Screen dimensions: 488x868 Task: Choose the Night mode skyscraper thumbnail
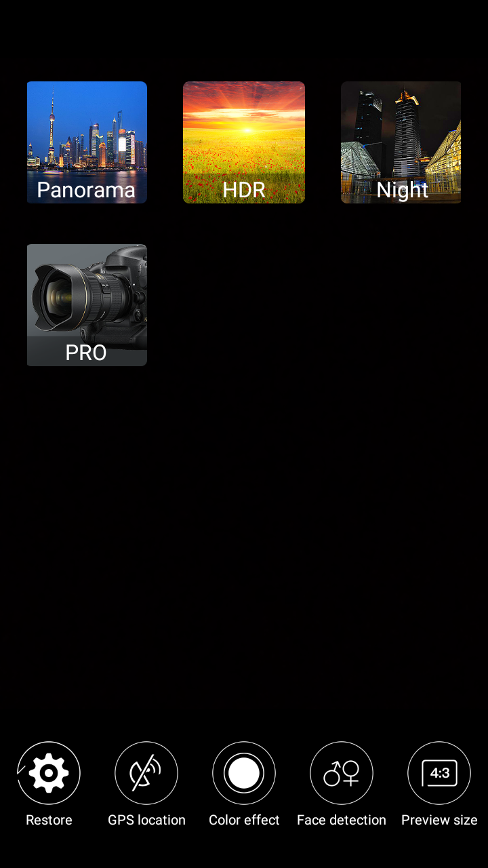coord(401,142)
